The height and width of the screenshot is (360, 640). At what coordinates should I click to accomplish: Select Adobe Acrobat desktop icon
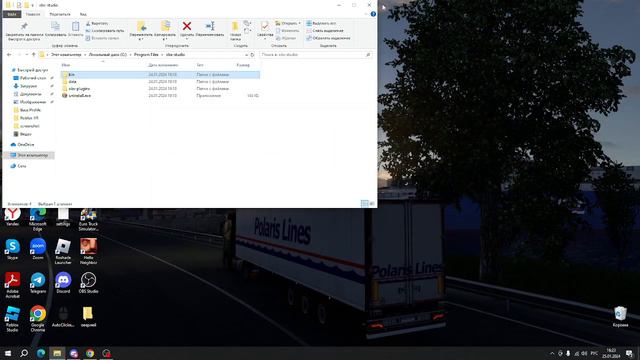(x=12, y=285)
